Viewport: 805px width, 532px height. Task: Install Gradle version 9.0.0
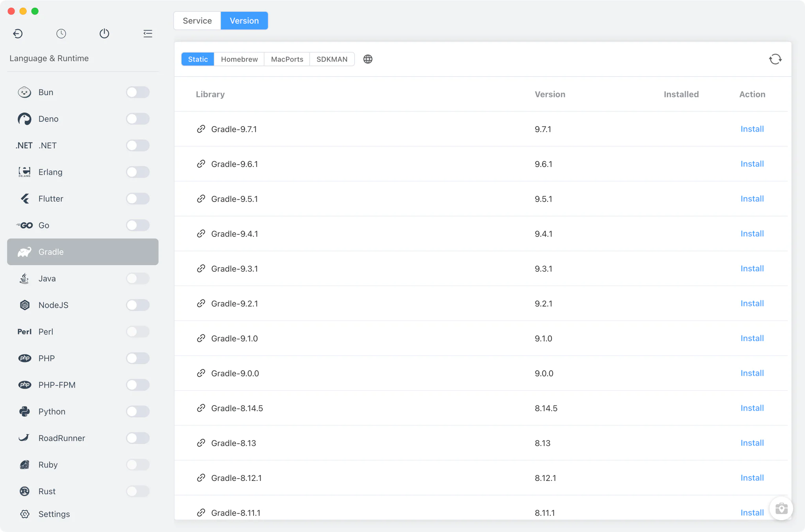752,373
